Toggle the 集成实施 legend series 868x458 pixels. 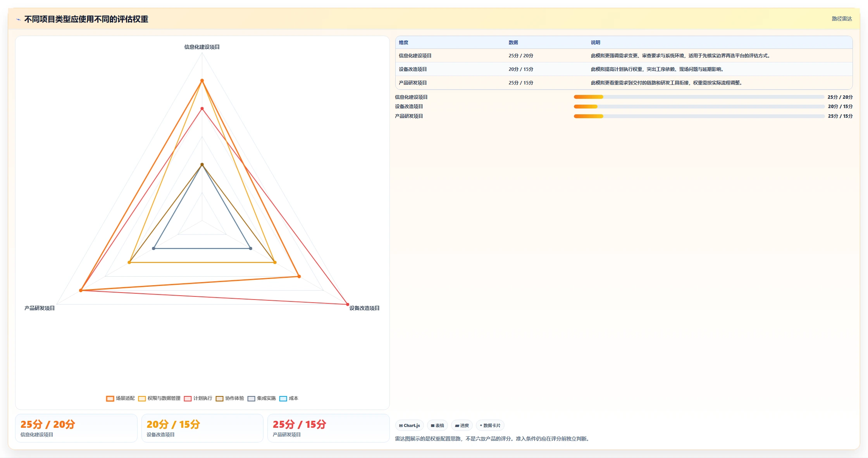click(x=262, y=398)
